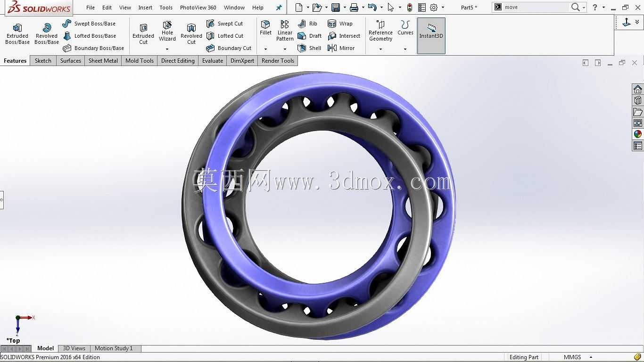
Task: Click the Rebuild traffic light icon
Action: (410, 8)
